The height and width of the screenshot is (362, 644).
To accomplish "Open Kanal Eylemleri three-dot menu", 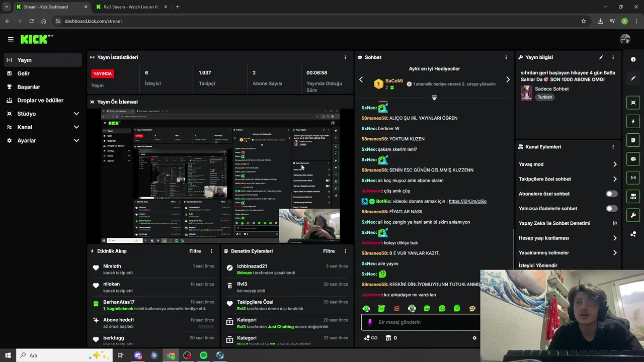I will [x=613, y=147].
